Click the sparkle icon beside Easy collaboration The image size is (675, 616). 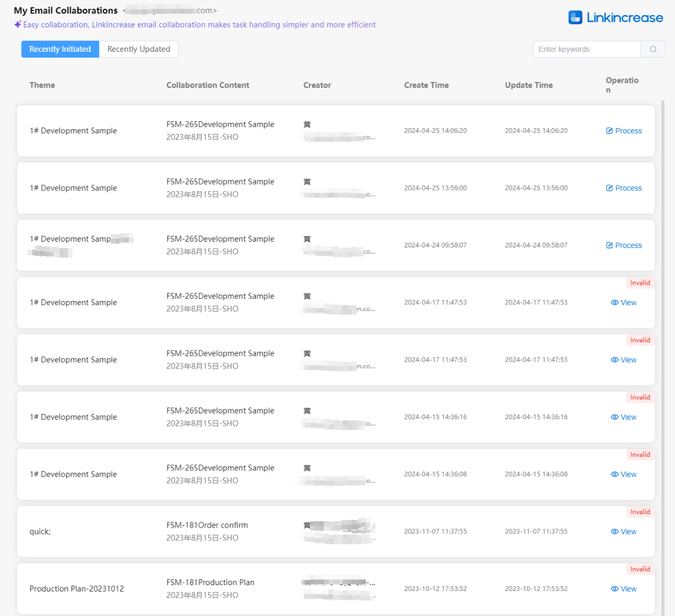tap(17, 25)
